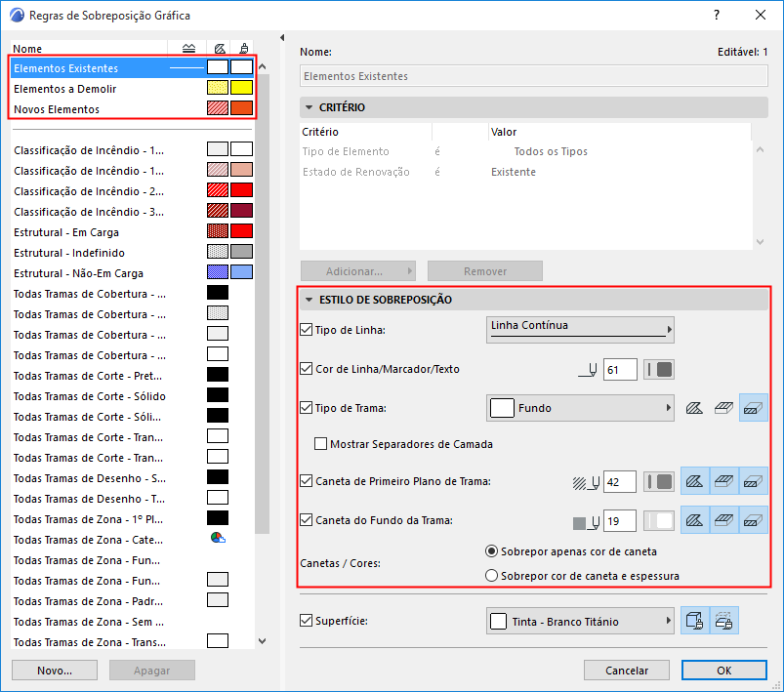Select Sobrepor apenas cor de caneta
Image resolution: width=784 pixels, height=692 pixels.
[492, 551]
